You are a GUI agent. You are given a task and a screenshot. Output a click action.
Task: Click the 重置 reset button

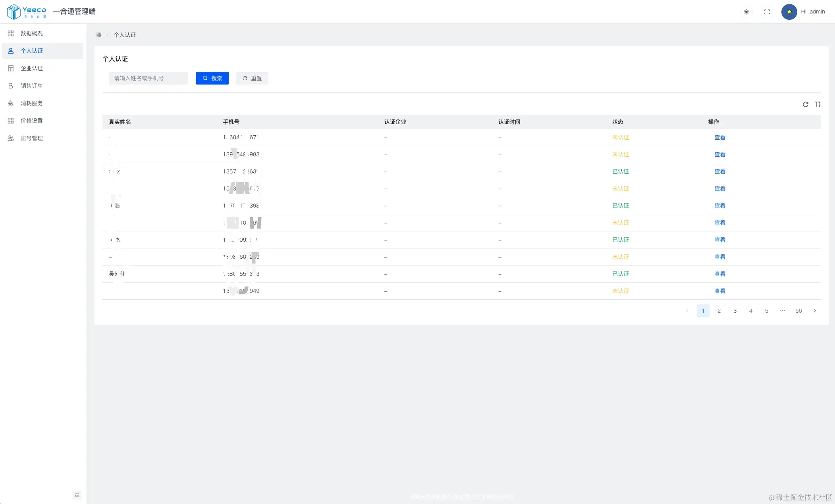252,78
